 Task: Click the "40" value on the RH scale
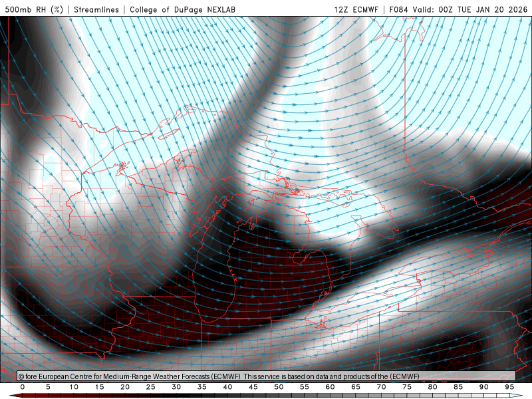pos(227,387)
